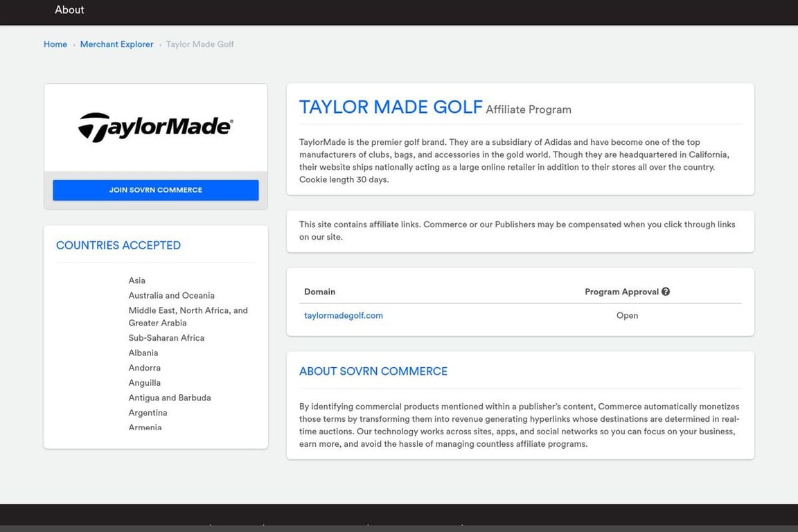Go to the Home breadcrumb link
Screen dimensions: 798x532
55,44
